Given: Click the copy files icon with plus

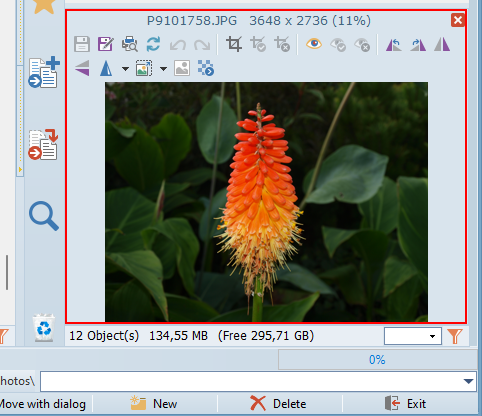Looking at the screenshot, I should 44,72.
